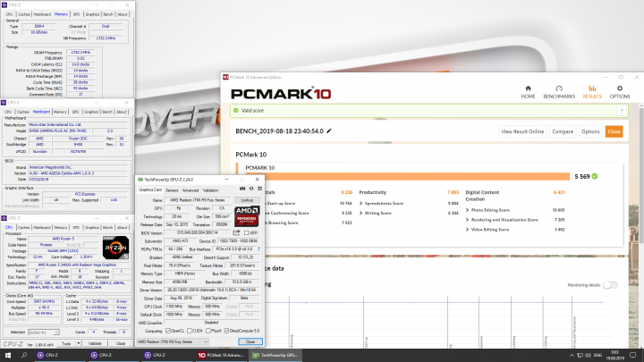Click ENG language indicator in tray
Image resolution: width=644 pixels, height=362 pixels.
point(597,356)
